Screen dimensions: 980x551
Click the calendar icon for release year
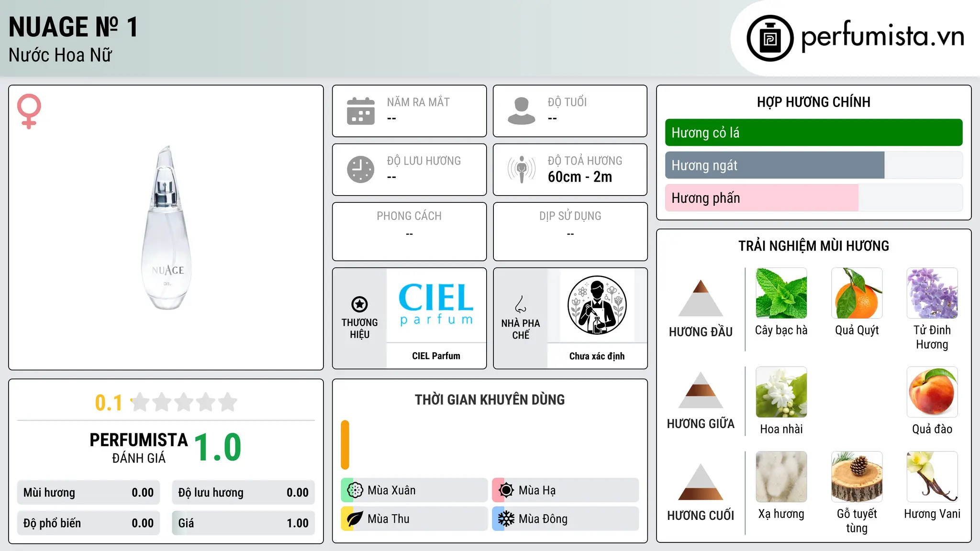pyautogui.click(x=361, y=111)
